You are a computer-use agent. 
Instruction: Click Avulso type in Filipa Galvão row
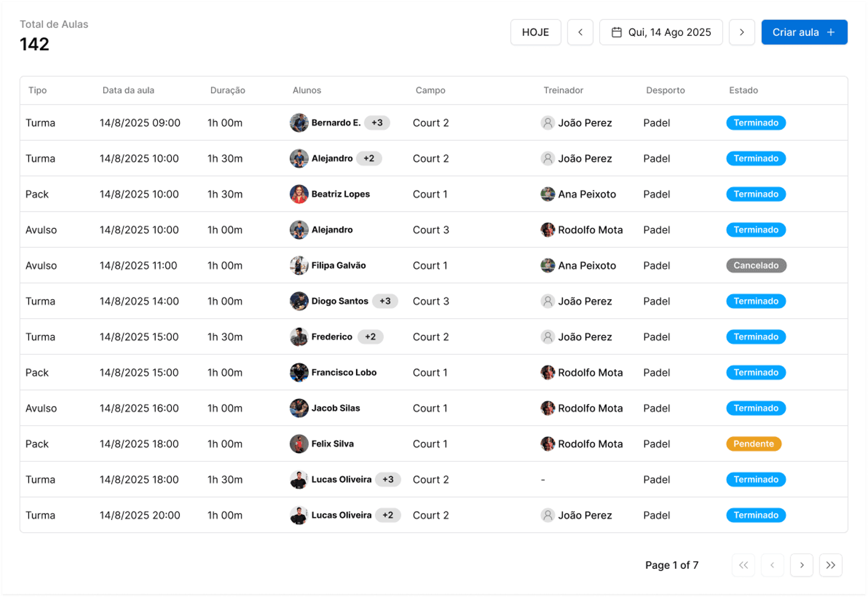(41, 265)
